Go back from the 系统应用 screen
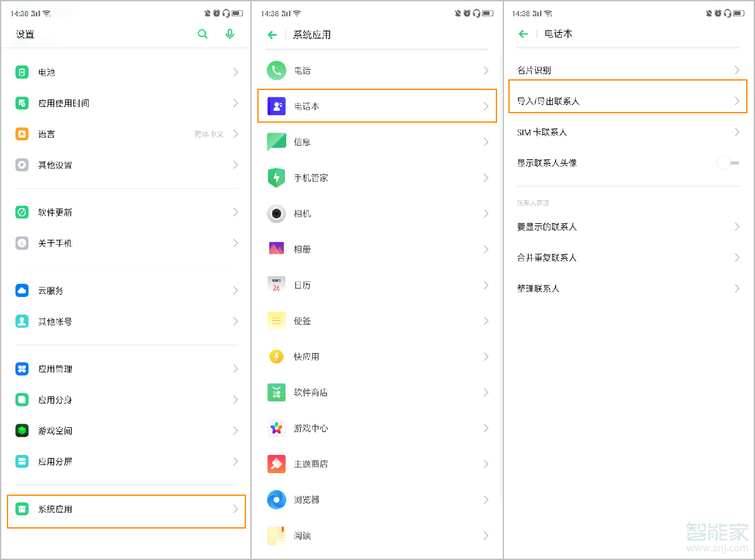755x560 pixels. [x=271, y=35]
